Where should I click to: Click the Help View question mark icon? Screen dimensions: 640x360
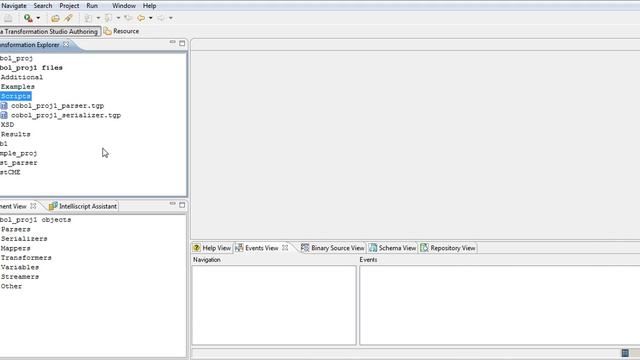point(196,248)
